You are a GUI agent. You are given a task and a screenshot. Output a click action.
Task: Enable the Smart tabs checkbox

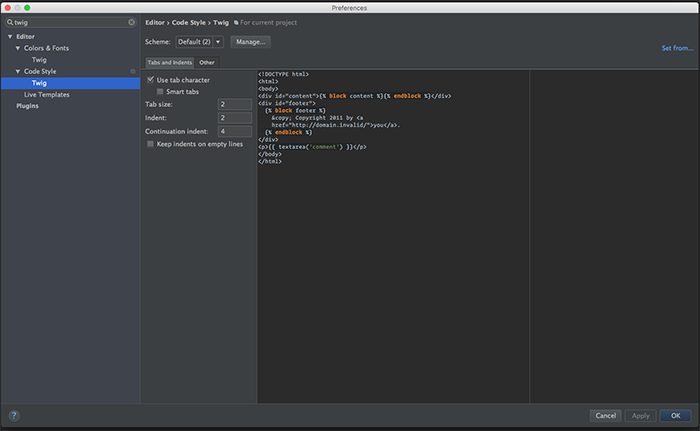(161, 91)
